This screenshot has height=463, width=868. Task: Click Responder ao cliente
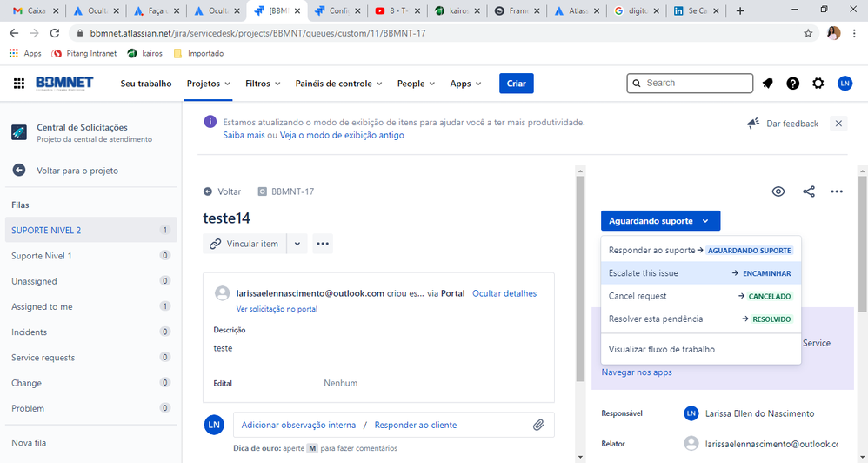416,425
